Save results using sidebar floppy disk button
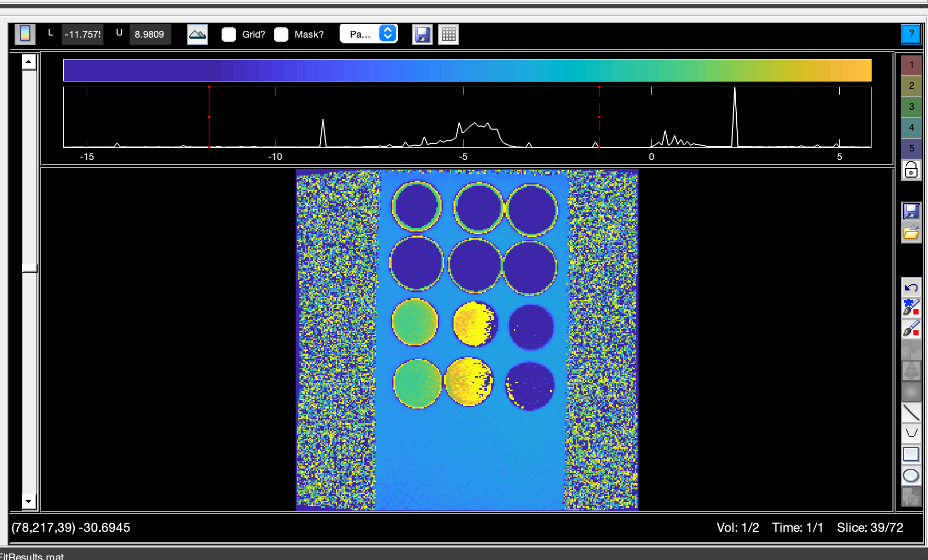928x560 pixels. coord(911,211)
